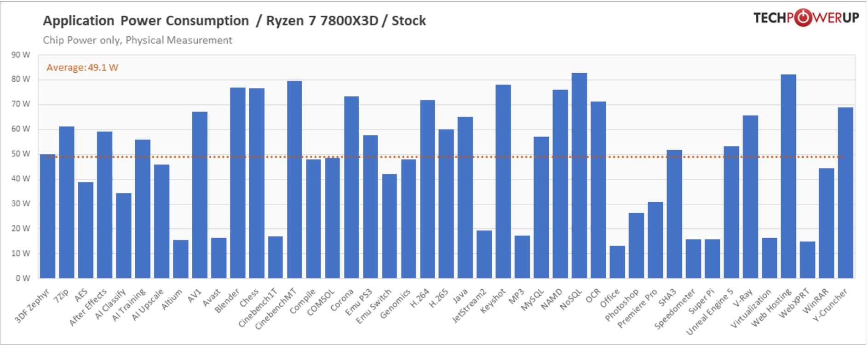Click the Super Pi bar

[713, 259]
